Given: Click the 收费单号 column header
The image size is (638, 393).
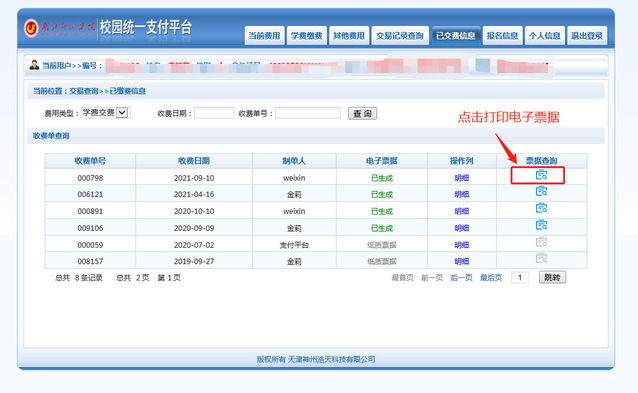Looking at the screenshot, I should 90,161.
